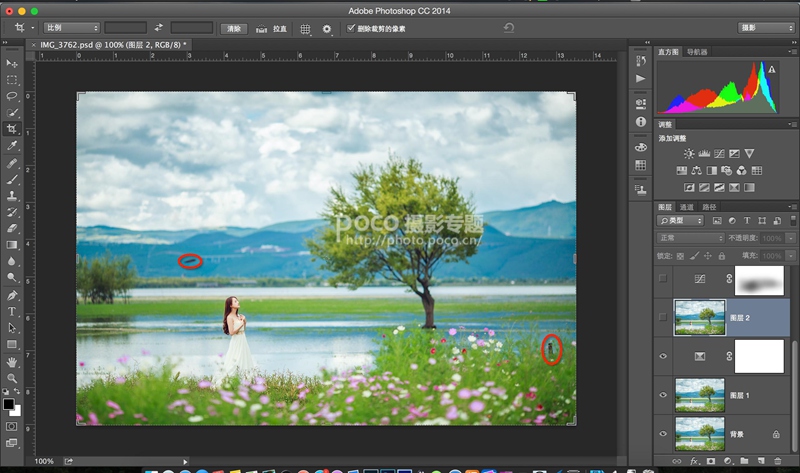Select the Lasso tool

point(12,96)
